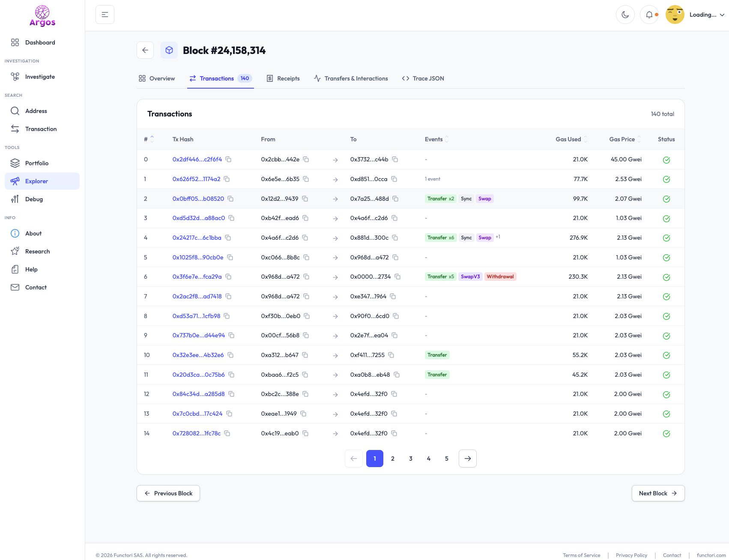Open Portfolio tool
Image resolution: width=729 pixels, height=560 pixels.
(42, 163)
